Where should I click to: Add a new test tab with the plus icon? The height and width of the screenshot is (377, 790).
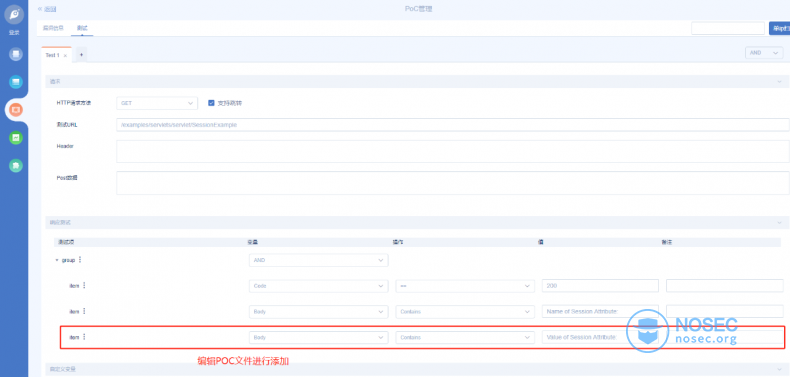point(81,55)
